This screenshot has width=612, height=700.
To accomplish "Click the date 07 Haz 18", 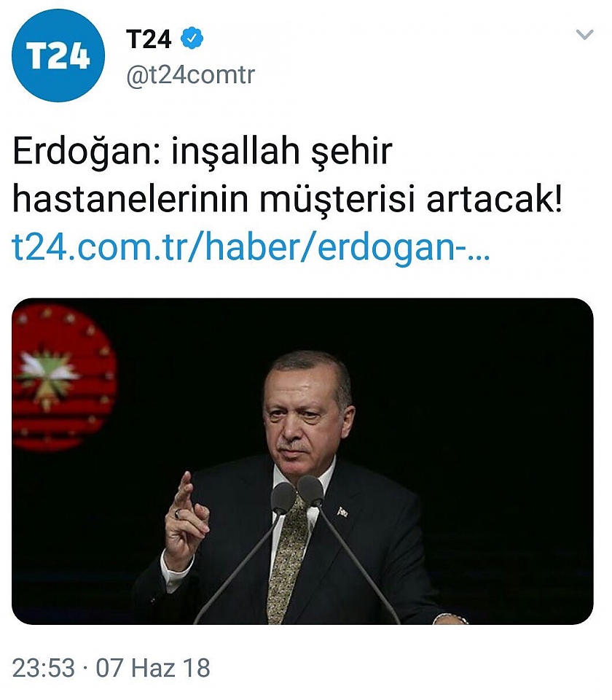I will point(153,668).
